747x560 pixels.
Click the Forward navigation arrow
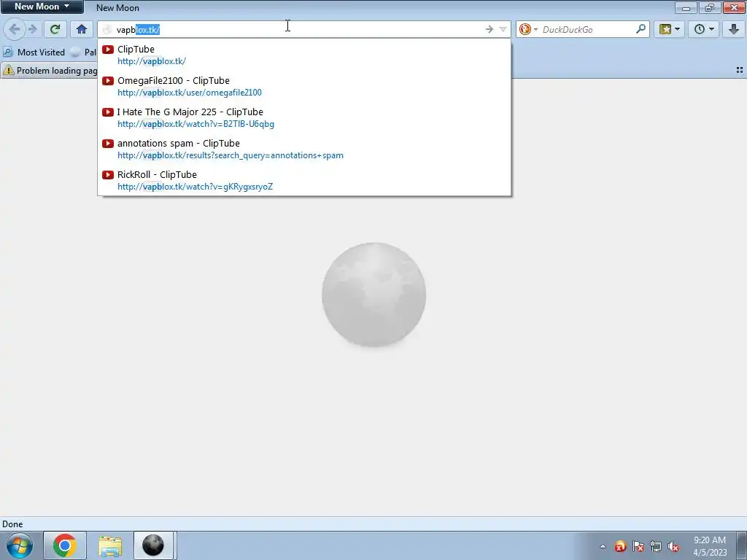tap(32, 29)
